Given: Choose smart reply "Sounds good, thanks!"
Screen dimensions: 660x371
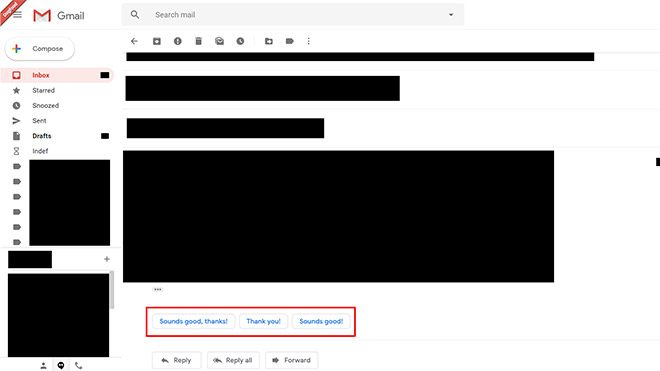Looking at the screenshot, I should coord(193,321).
